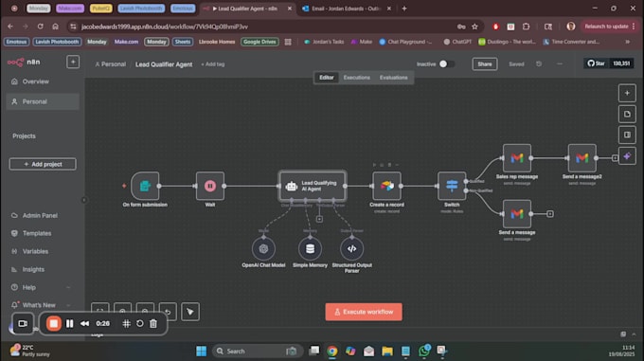Open the OpenAI Chat Model sub-node
644x361 pixels.
[263, 248]
